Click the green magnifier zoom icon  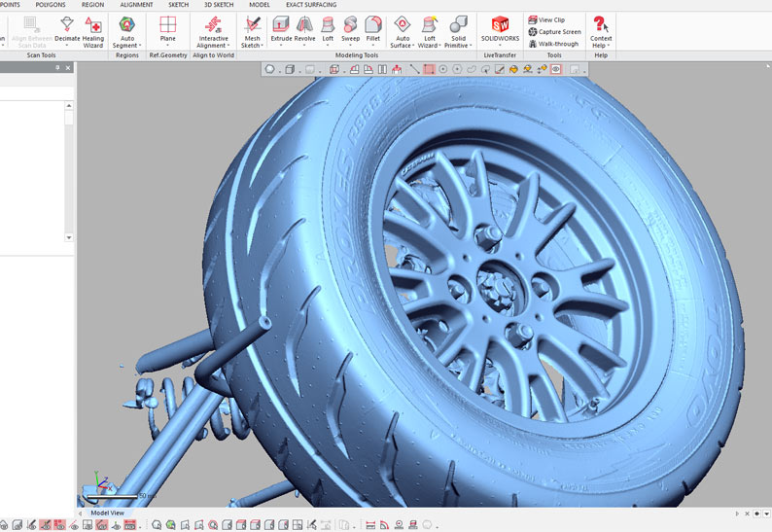pyautogui.click(x=170, y=524)
